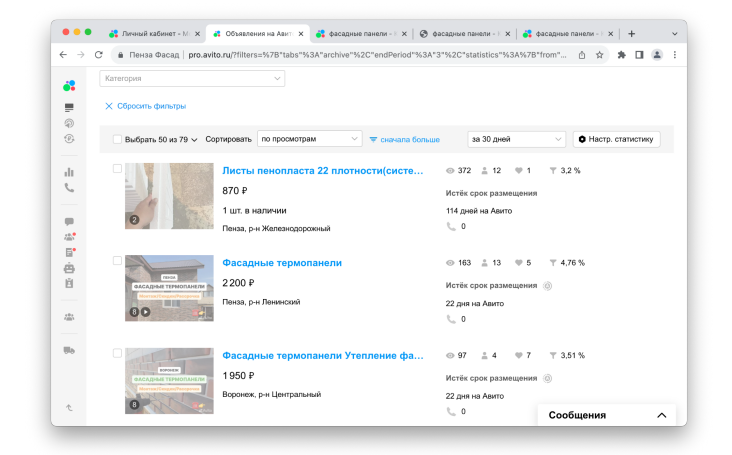This screenshot has width=732, height=455.
Task: Click the browser address bar URL
Action: (x=377, y=55)
